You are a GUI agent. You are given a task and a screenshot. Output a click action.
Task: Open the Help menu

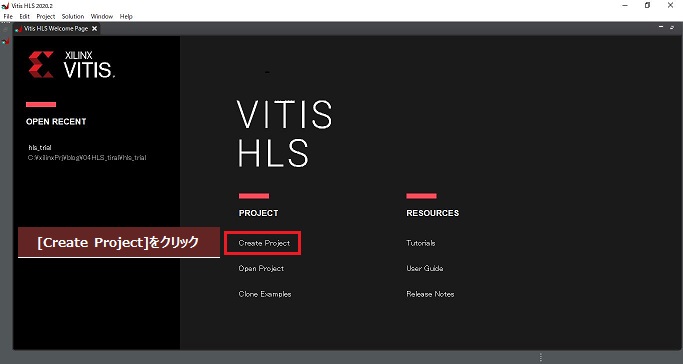coord(126,17)
